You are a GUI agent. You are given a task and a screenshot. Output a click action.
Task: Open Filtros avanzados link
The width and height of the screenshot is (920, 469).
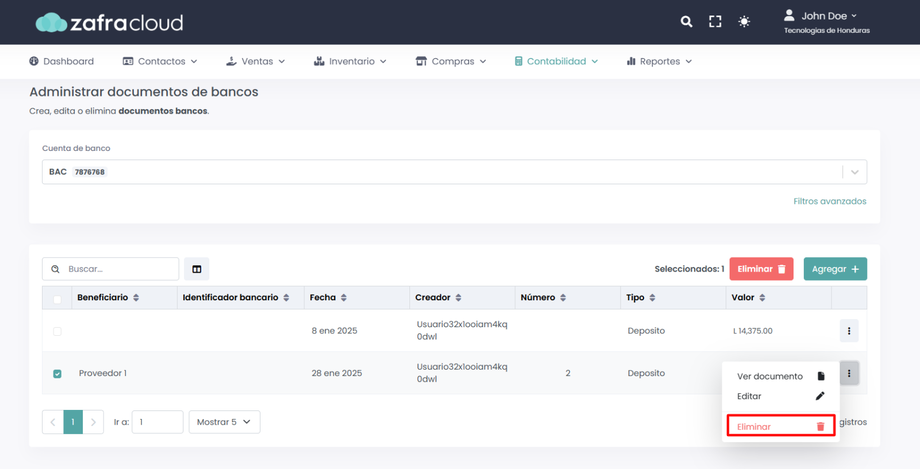(829, 201)
